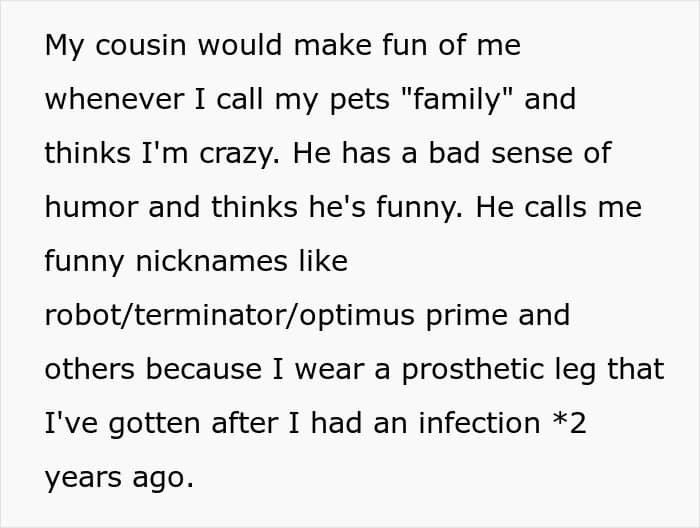Image resolution: width=700 pixels, height=528 pixels.
Task: Click the word "others" starting a line
Action: [x=91, y=370]
